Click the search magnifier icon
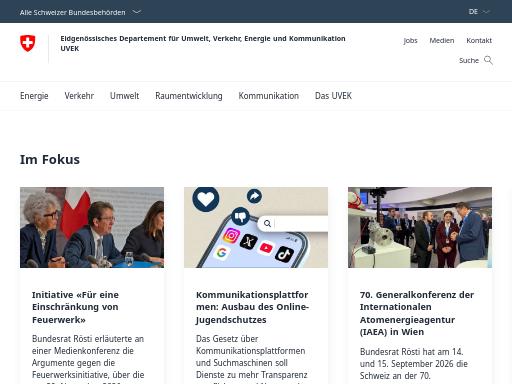This screenshot has height=384, width=512. pyautogui.click(x=488, y=60)
